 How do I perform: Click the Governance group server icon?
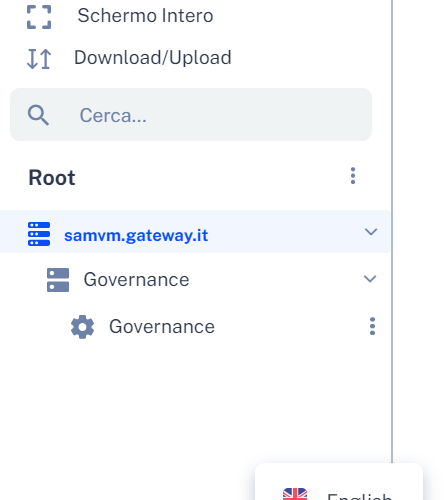pyautogui.click(x=58, y=280)
